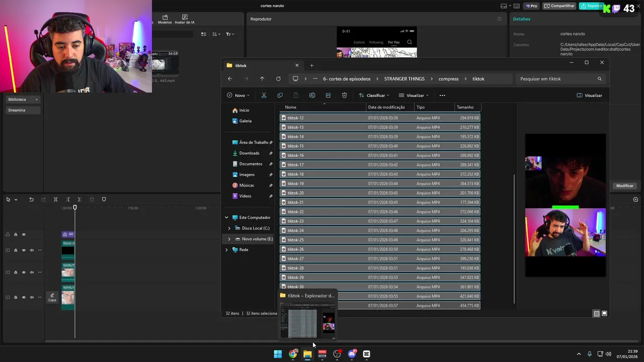Open the Novo dropdown in Explorer
Screen dimensions: 644x362
tap(238, 95)
